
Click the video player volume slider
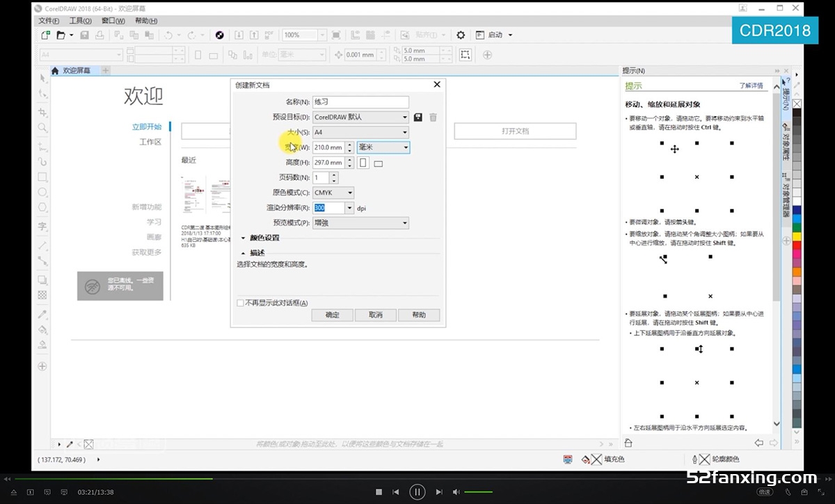pos(478,491)
